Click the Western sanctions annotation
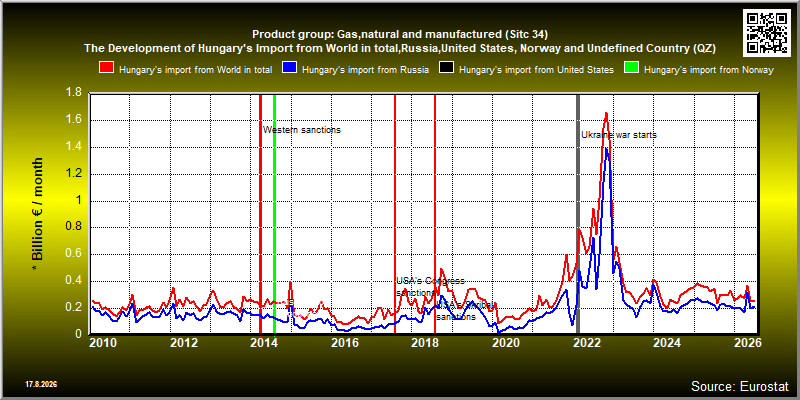Viewport: 800px width, 400px height. (x=302, y=130)
